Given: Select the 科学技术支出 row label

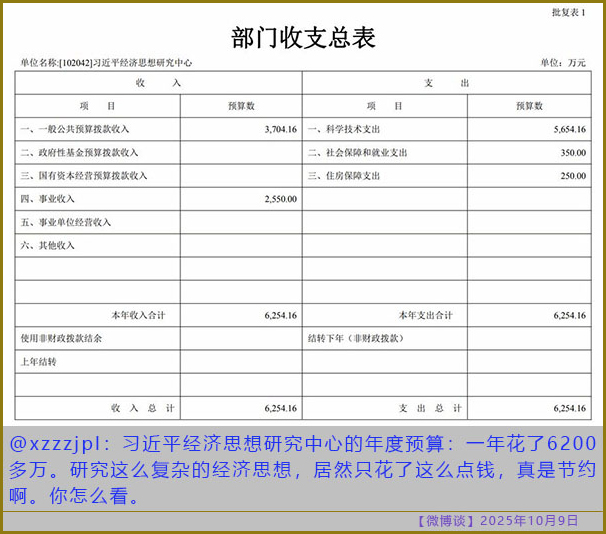Looking at the screenshot, I should coord(344,129).
